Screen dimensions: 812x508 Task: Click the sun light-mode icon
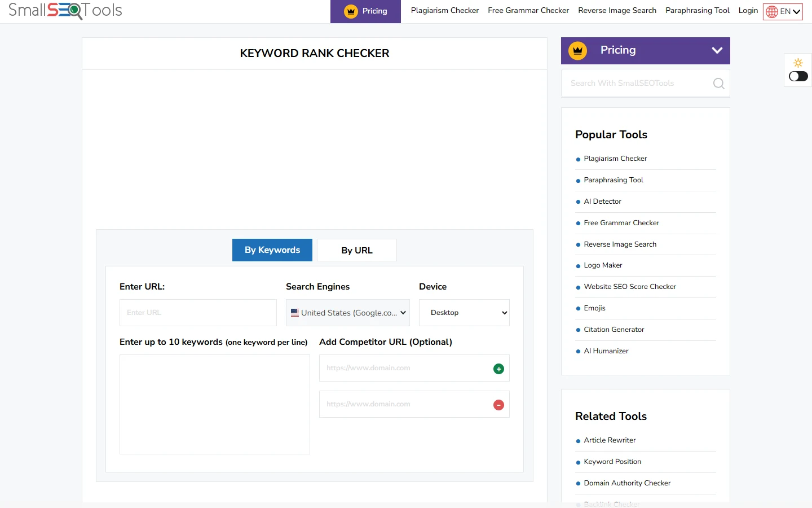[x=798, y=63]
